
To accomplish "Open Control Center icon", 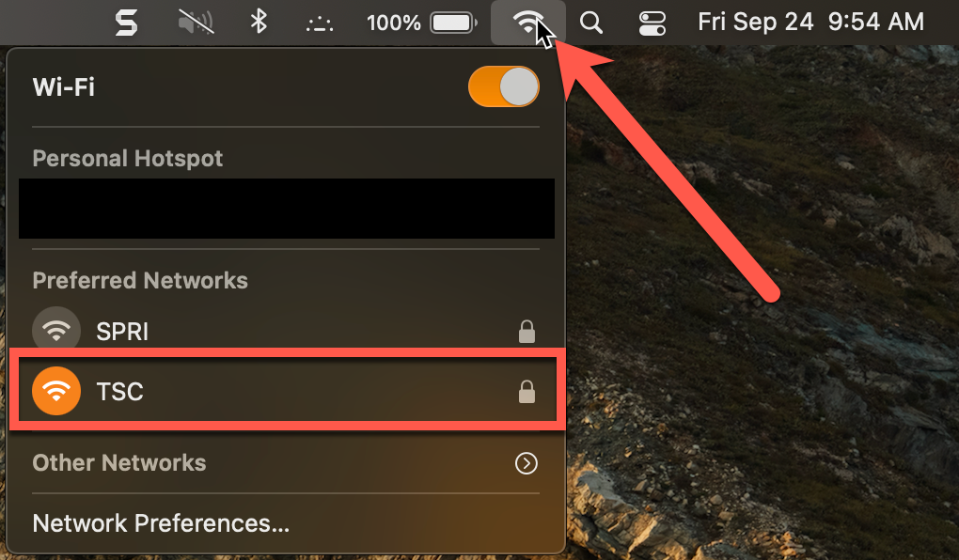I will [651, 23].
